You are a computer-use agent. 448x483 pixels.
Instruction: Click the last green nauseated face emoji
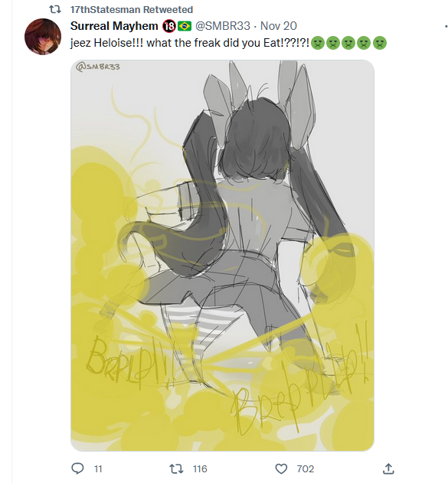[x=380, y=43]
